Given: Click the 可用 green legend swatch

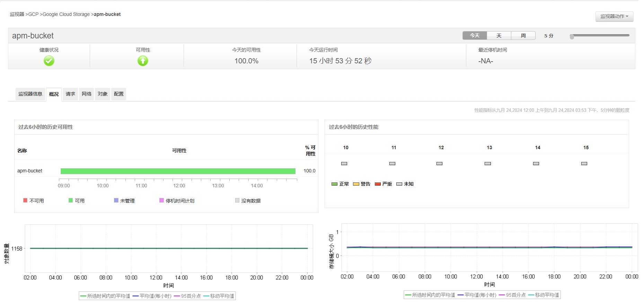Looking at the screenshot, I should click(x=71, y=200).
